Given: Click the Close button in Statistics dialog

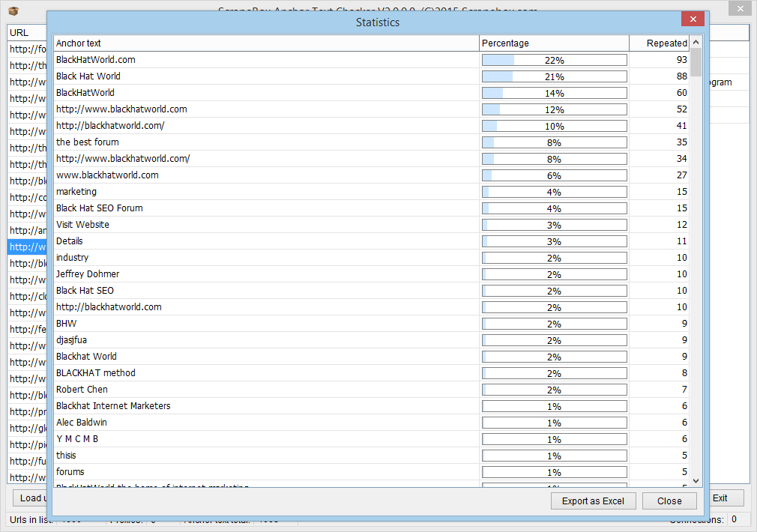Looking at the screenshot, I should (x=669, y=501).
